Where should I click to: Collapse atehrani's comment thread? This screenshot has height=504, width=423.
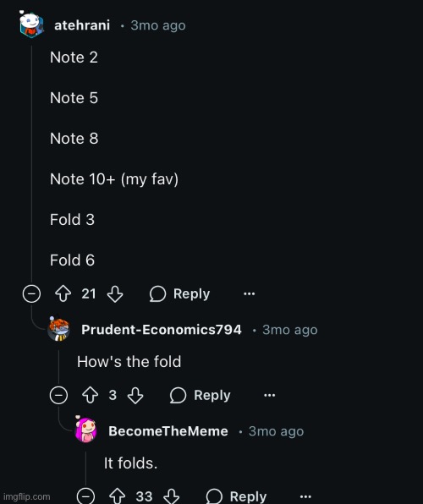31,293
